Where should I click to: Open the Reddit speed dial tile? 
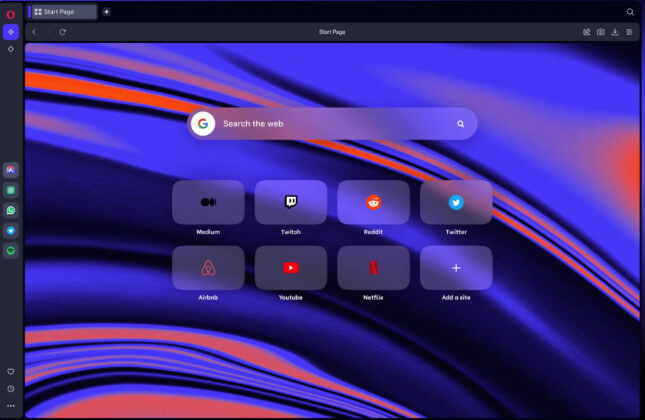click(x=373, y=202)
